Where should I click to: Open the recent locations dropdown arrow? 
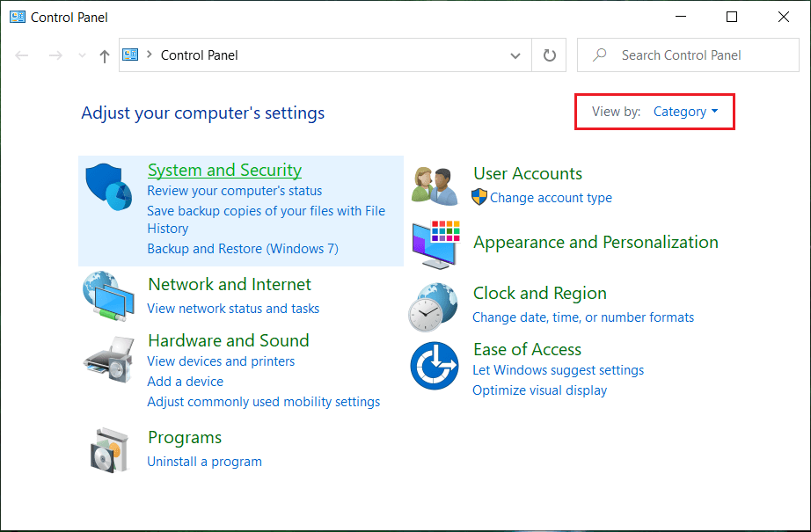coord(83,55)
